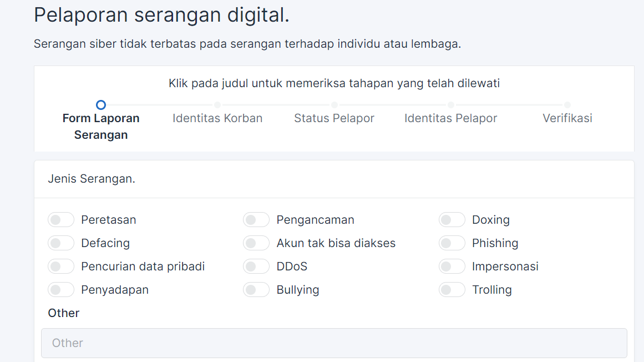The image size is (644, 362).
Task: Enable the DDoS toggle
Action: [x=256, y=267]
